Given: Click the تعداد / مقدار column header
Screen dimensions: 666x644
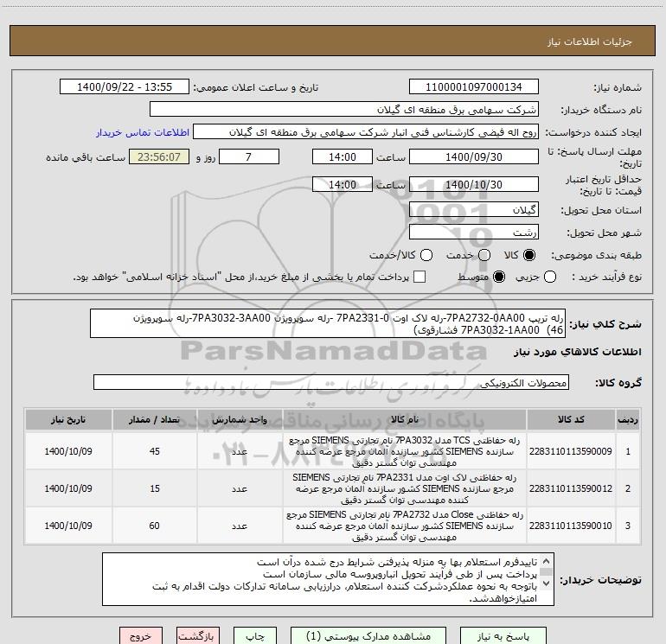Looking at the screenshot, I should click(x=155, y=420).
